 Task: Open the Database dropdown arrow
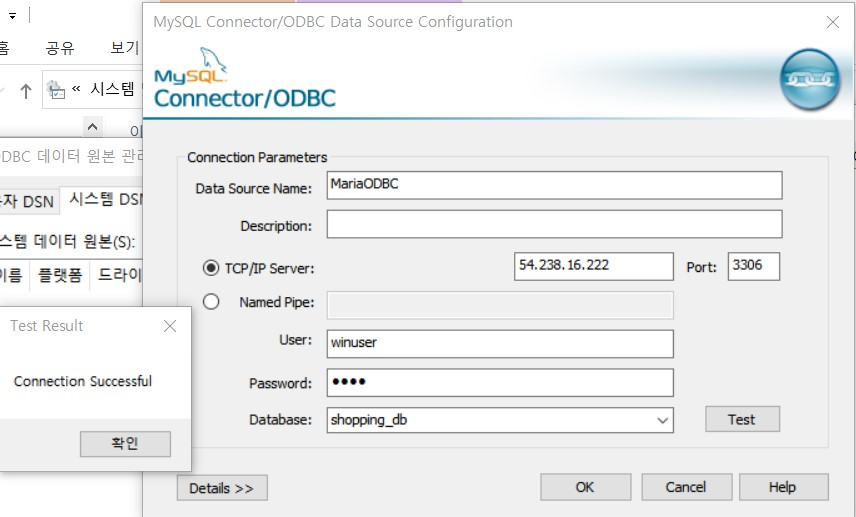click(663, 420)
